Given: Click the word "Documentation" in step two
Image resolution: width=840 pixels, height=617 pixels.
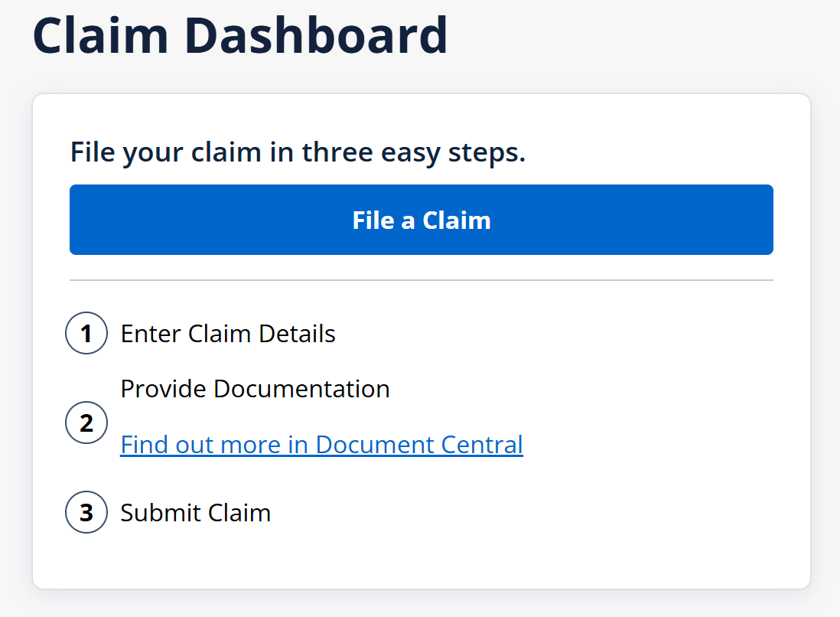Looking at the screenshot, I should 301,389.
